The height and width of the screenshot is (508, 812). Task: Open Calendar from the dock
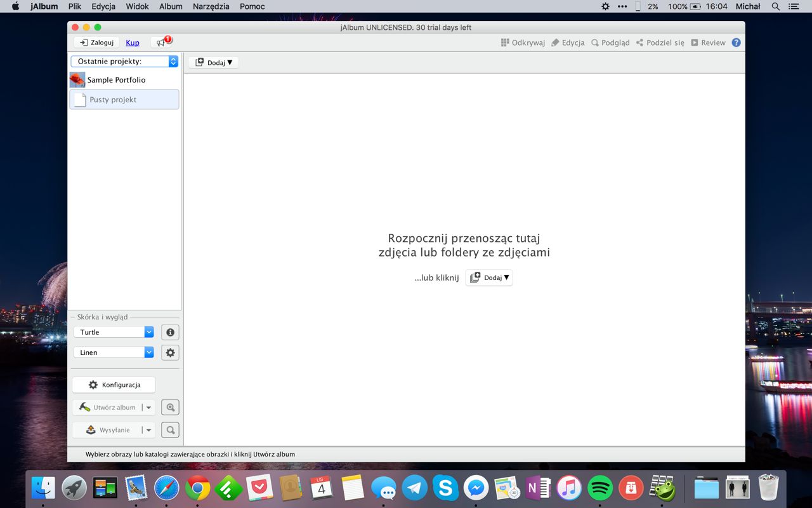(x=322, y=488)
